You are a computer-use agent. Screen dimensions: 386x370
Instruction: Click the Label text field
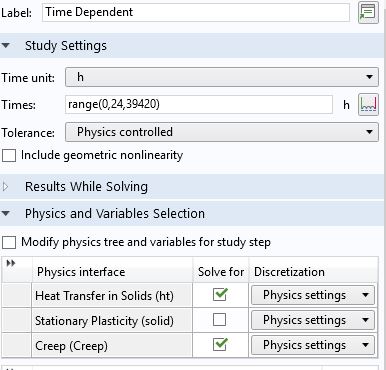tap(196, 12)
